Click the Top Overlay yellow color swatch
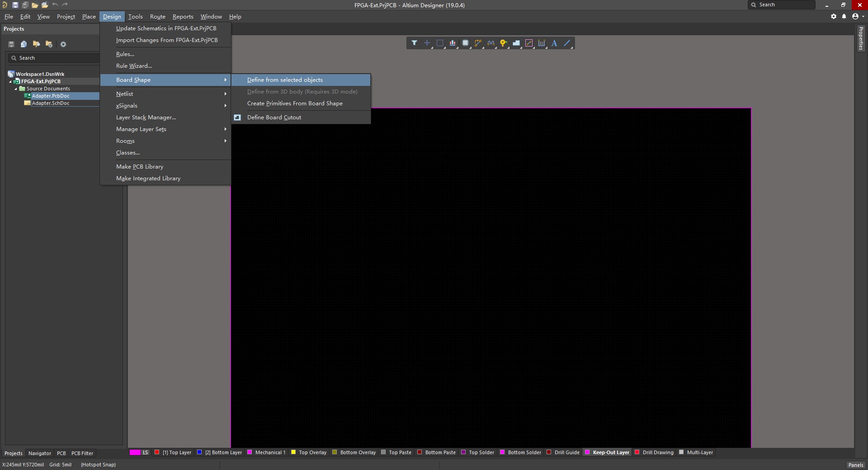The image size is (868, 470). tap(293, 452)
